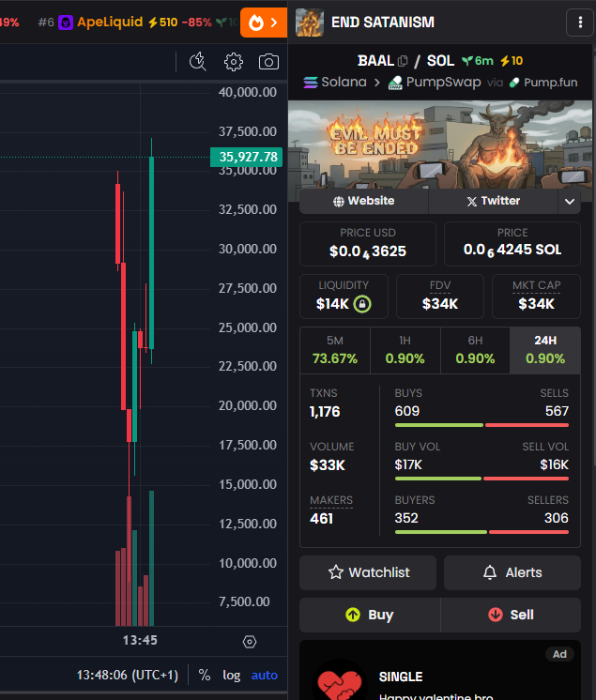The width and height of the screenshot is (596, 700).
Task: Click the green sprout age icon
Action: 467,61
